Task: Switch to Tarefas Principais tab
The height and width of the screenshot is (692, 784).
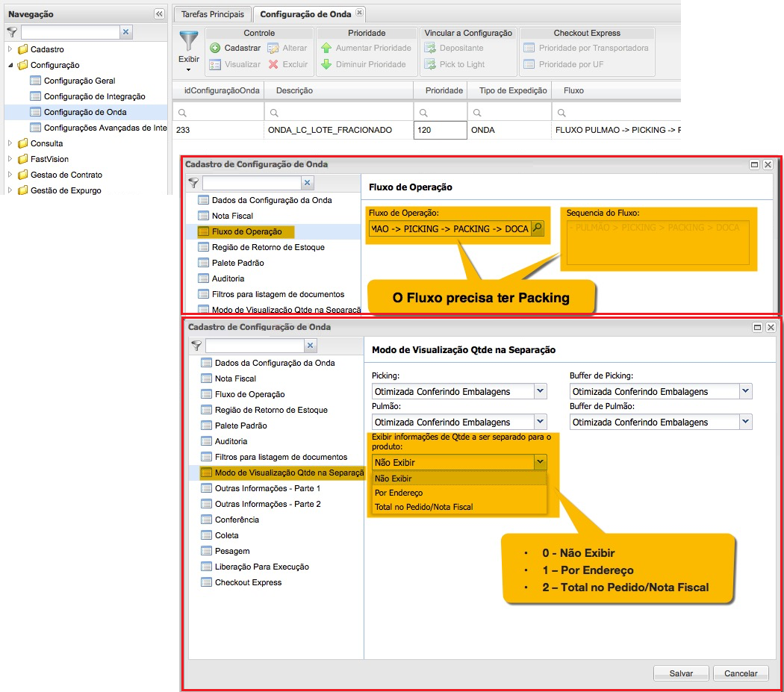Action: click(x=213, y=14)
